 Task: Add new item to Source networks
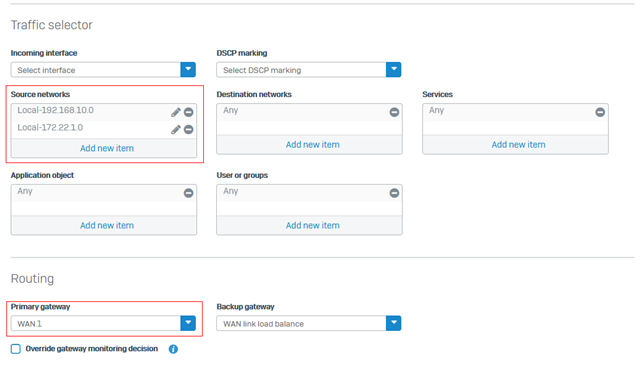(x=107, y=148)
